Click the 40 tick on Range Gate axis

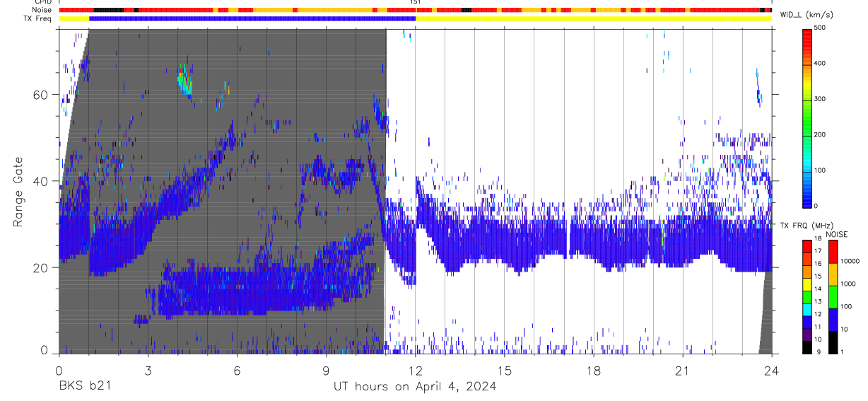pyautogui.click(x=42, y=181)
